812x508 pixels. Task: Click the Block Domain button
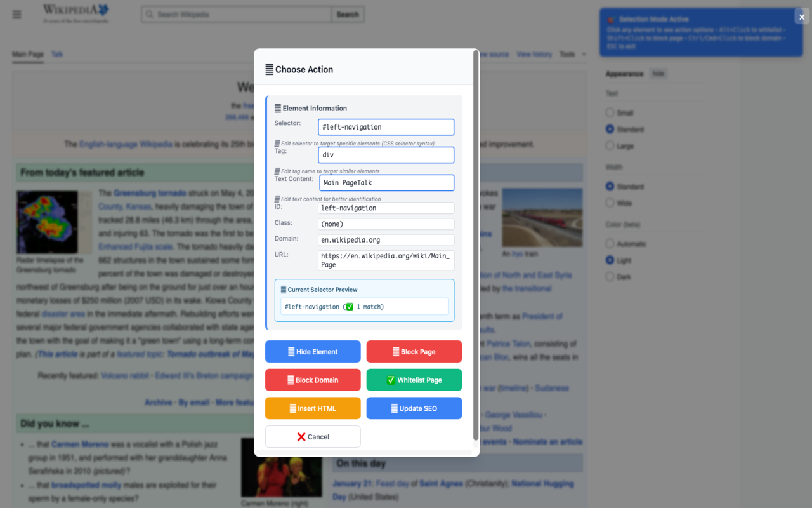click(313, 380)
